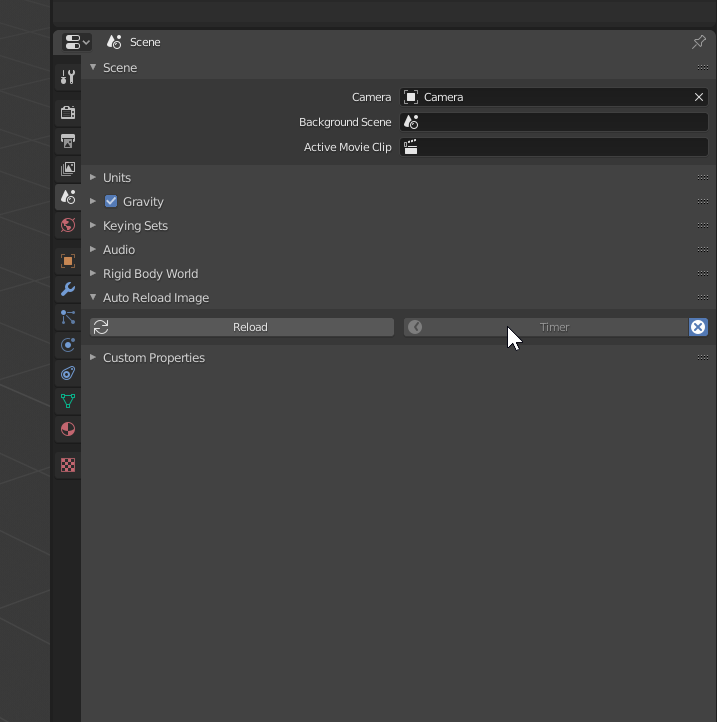Select the View Layer properties tab

click(68, 169)
